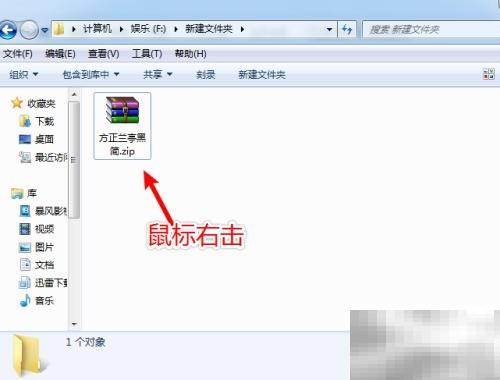Open the 音乐 library
The height and width of the screenshot is (380, 500).
tap(36, 301)
